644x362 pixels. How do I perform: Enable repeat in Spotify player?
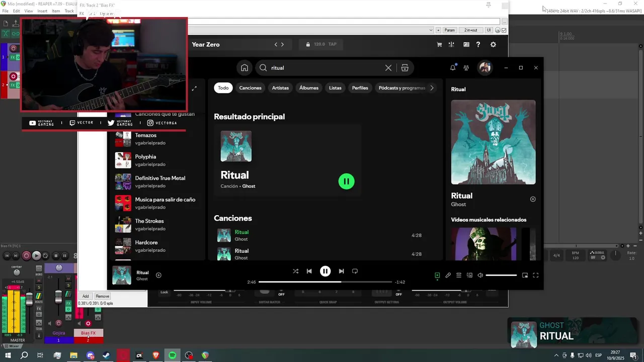coord(355,271)
